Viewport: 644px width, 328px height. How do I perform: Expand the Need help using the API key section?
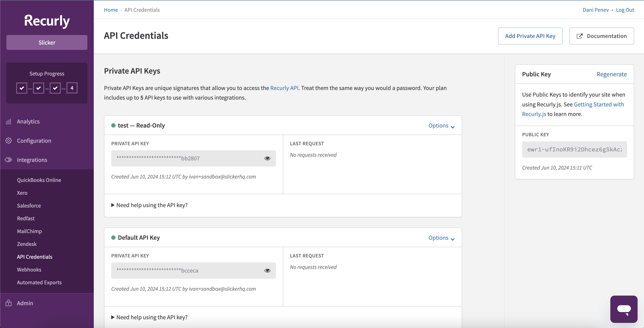[x=149, y=205]
